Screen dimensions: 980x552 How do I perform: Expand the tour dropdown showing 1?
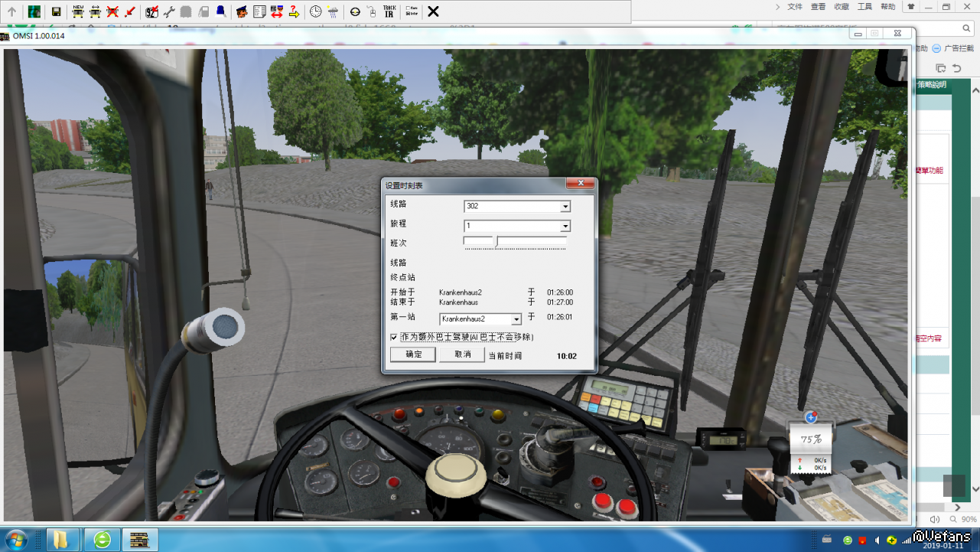(565, 227)
